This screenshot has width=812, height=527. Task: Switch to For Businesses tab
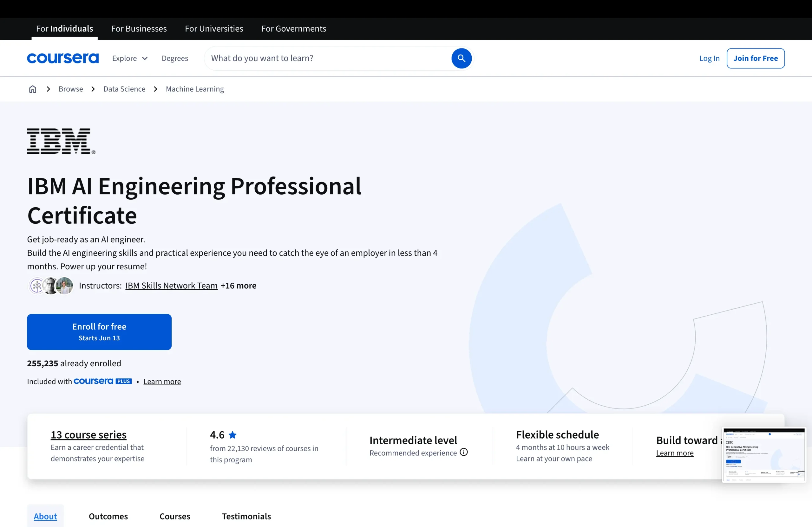[139, 29]
